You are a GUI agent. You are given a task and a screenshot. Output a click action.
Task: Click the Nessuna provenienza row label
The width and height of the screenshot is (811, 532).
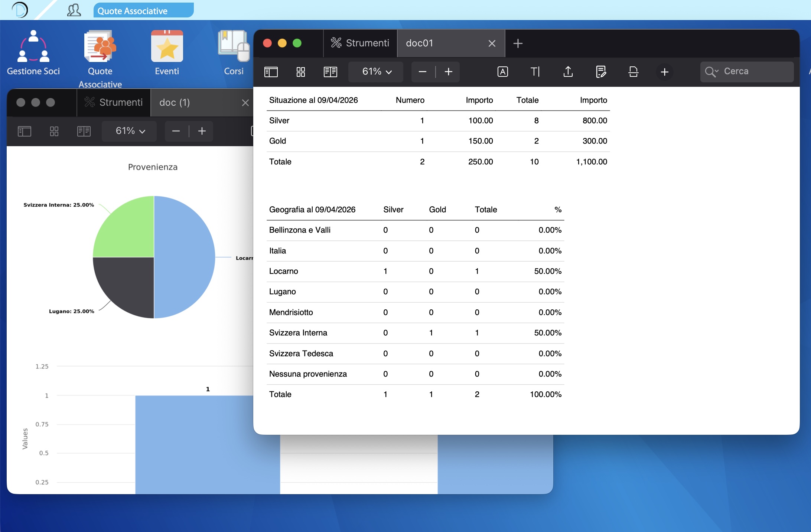[x=308, y=374]
